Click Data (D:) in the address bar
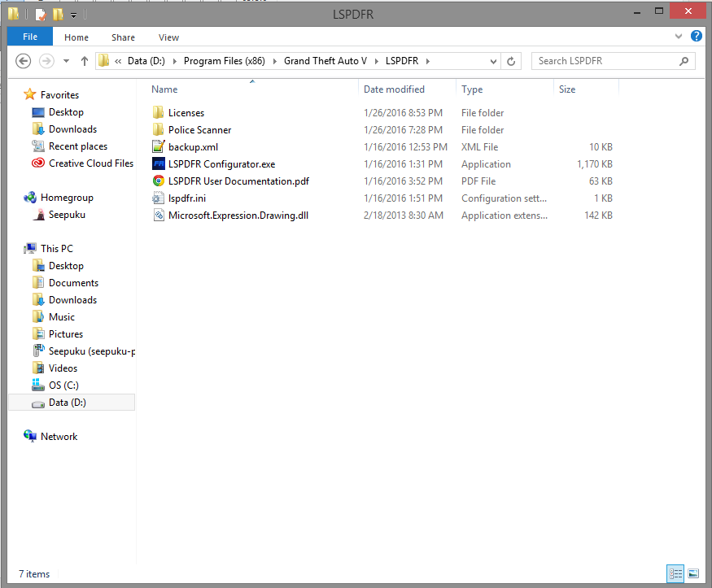This screenshot has height=588, width=712. tap(146, 61)
